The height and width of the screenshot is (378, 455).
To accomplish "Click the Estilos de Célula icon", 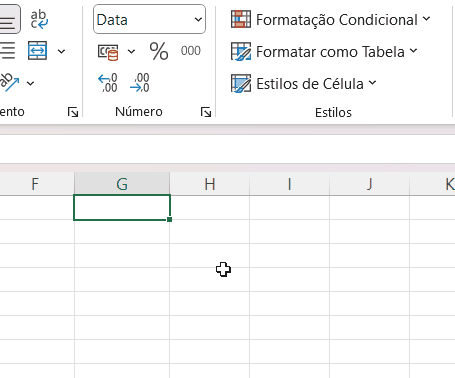I will click(x=241, y=83).
